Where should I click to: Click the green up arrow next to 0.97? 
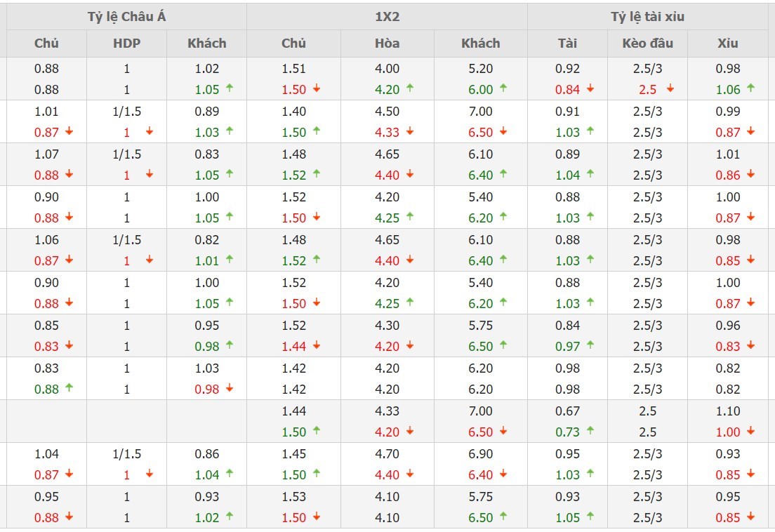pos(590,345)
